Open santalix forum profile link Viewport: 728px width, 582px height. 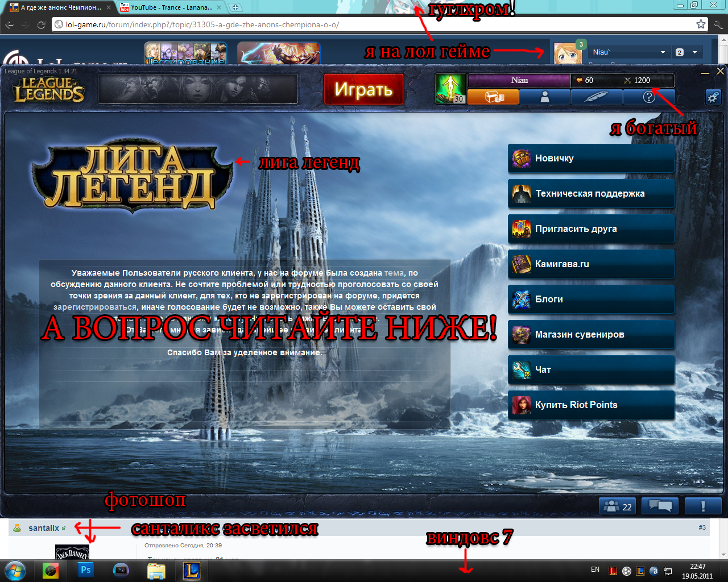tap(44, 528)
